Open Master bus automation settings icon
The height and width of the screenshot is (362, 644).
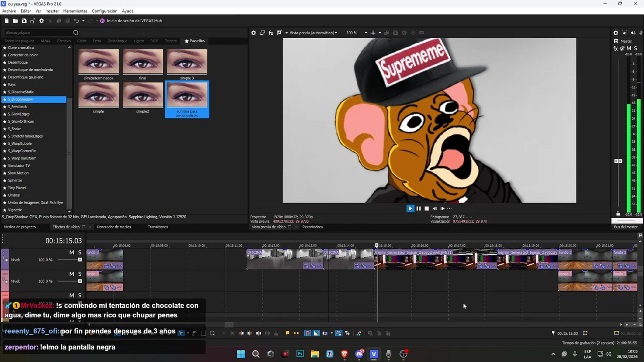point(622,48)
